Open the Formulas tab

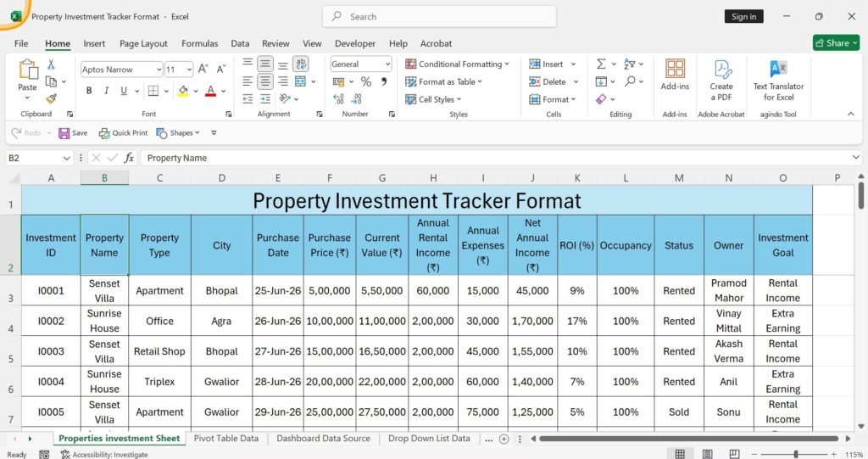pyautogui.click(x=199, y=43)
